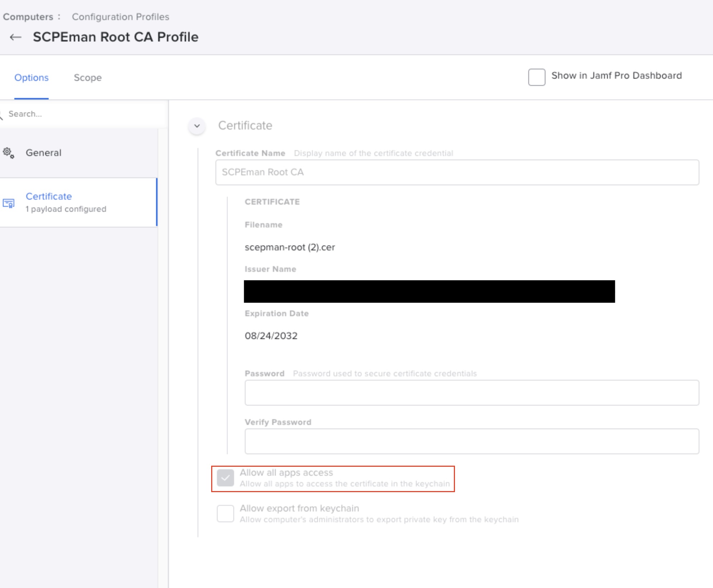Click the Verify Password field
The width and height of the screenshot is (713, 588).
[471, 441]
